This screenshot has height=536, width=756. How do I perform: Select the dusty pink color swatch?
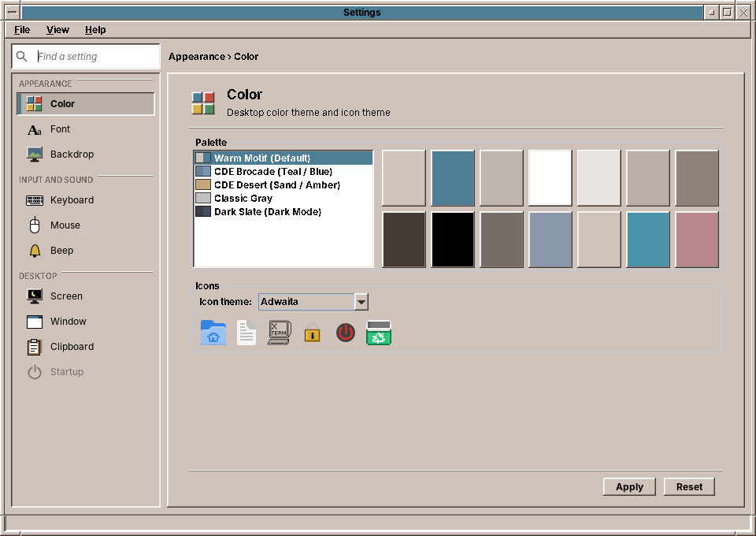point(697,240)
